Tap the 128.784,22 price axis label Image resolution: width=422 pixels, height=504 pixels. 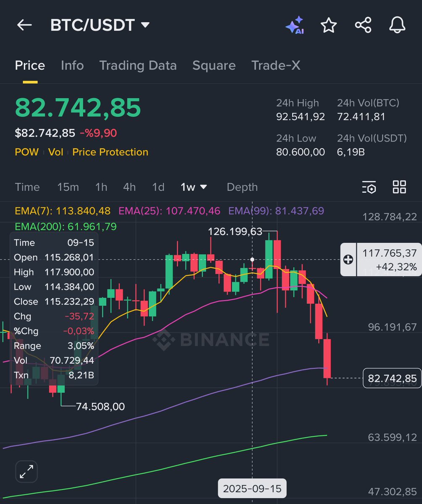click(390, 217)
